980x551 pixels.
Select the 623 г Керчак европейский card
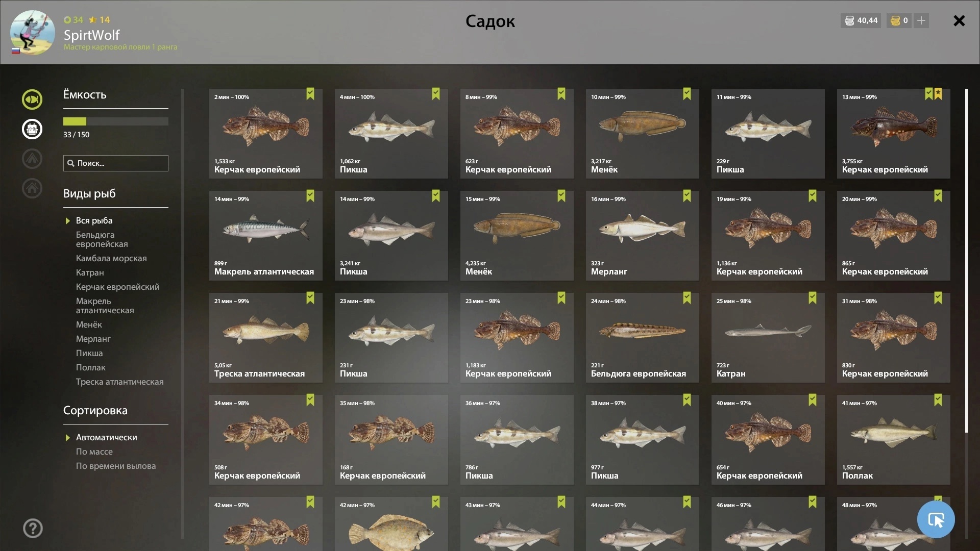tap(517, 134)
